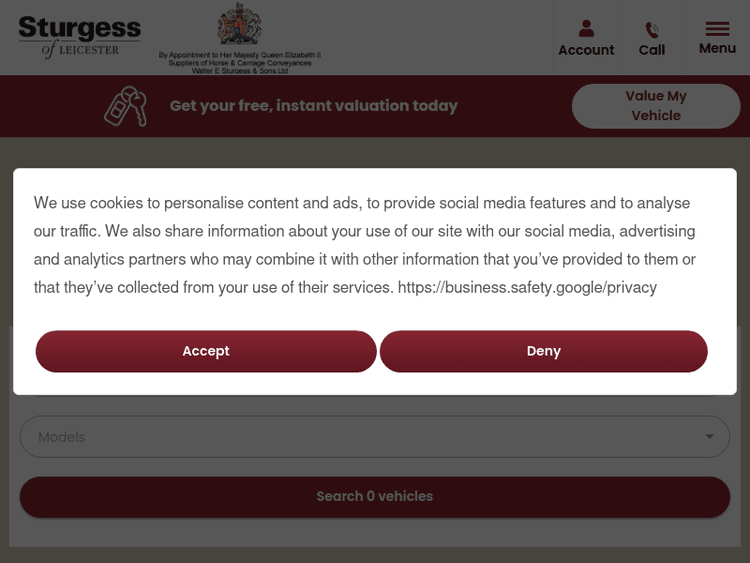Screen dimensions: 750x563
Task: Open the hamburger Menu icon
Action: (717, 28)
